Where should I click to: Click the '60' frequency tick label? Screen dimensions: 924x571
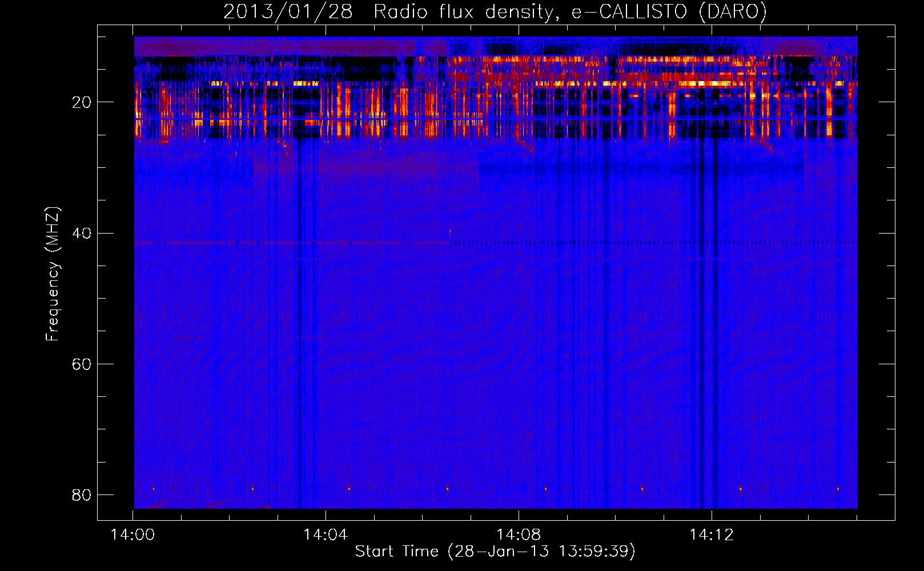coord(82,364)
